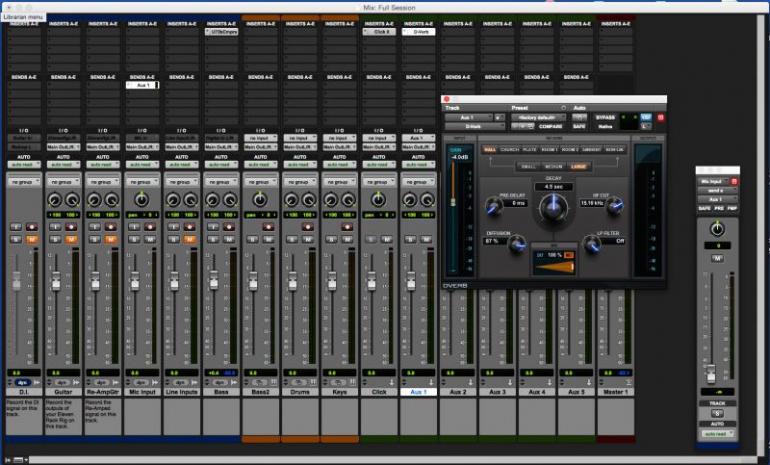The height and width of the screenshot is (465, 770).
Task: Open the Aux 1 track input selector
Action: (x=418, y=138)
